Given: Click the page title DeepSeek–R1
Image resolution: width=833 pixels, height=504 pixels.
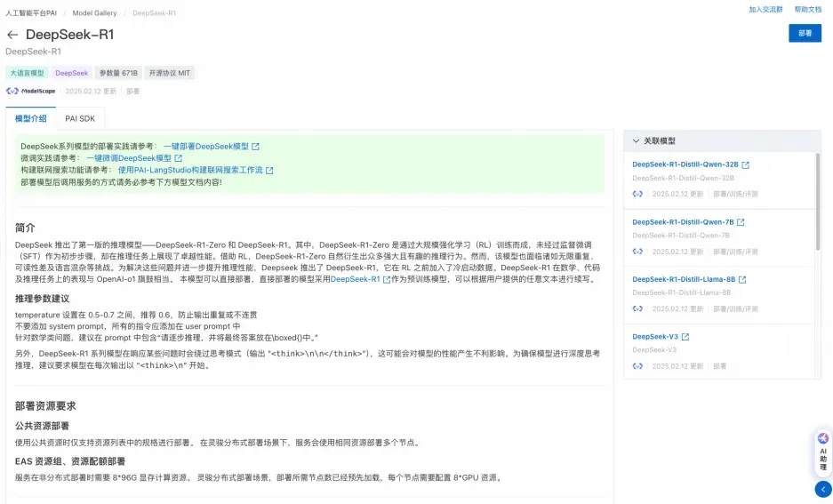Looking at the screenshot, I should (69, 35).
